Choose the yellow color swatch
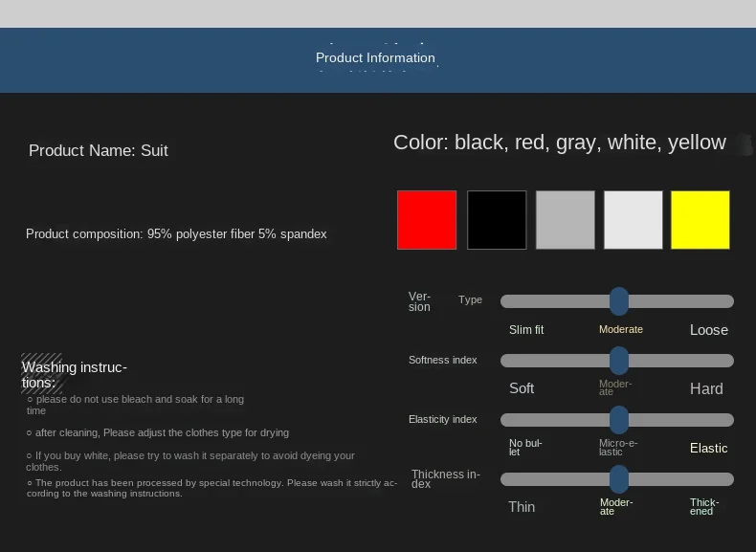 click(x=700, y=220)
